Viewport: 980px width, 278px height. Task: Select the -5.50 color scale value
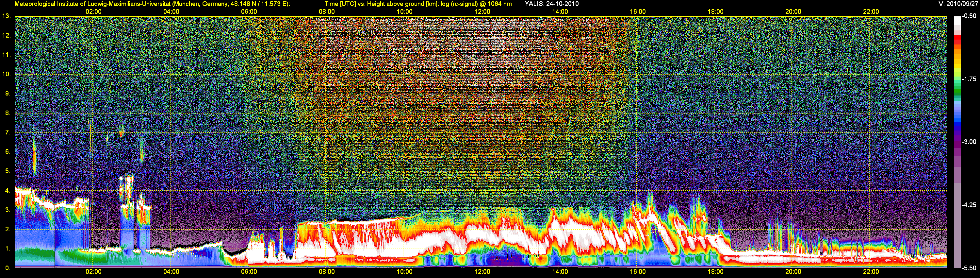969,268
